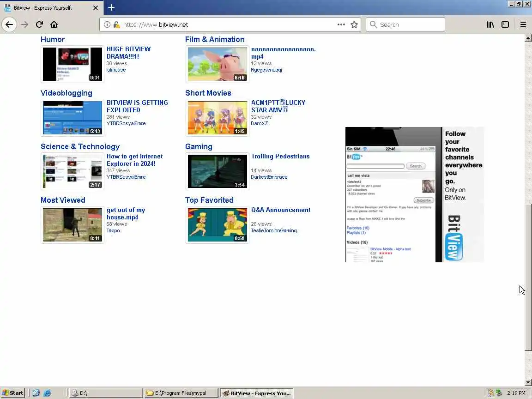Screen dimensions: 532x399
Task: Open the D:\ taskbar window
Action: pos(105,393)
